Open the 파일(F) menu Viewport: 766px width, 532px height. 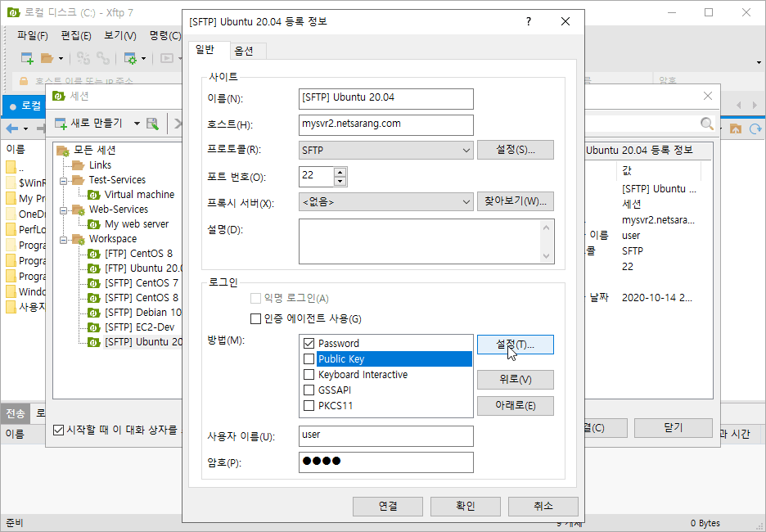coord(32,36)
